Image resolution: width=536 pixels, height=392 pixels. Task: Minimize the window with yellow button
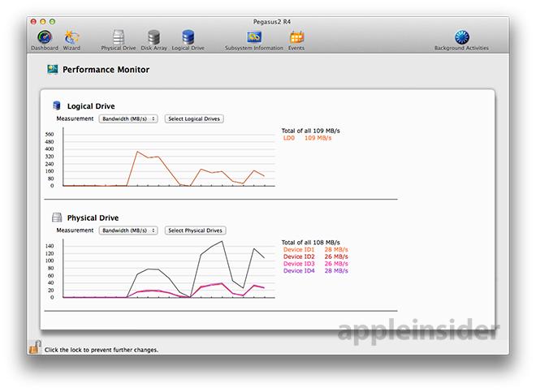[x=43, y=22]
